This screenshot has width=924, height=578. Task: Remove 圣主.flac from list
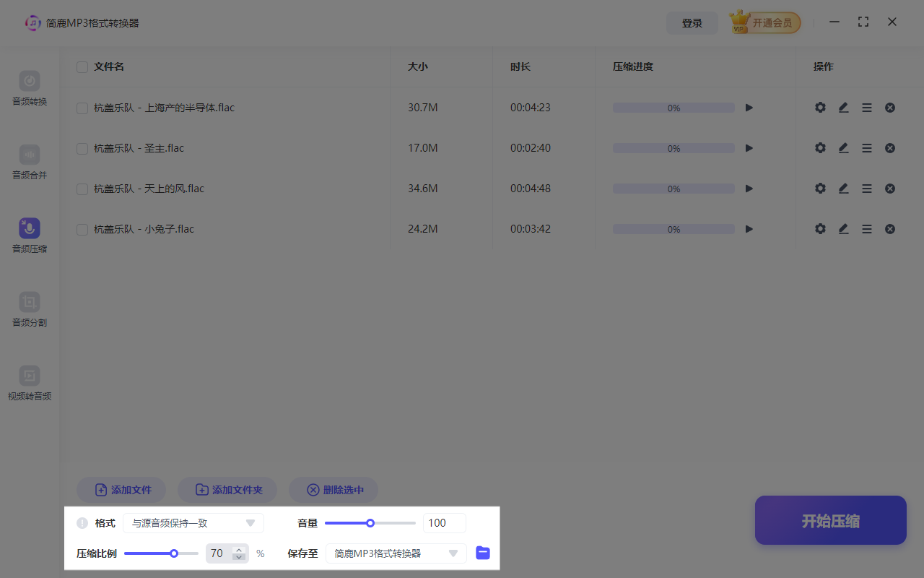890,148
